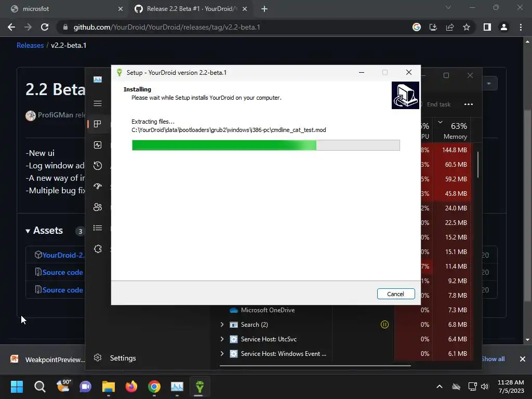The image size is (532, 399).
Task: Open Task Manager hamburger navigation menu
Action: (98, 103)
